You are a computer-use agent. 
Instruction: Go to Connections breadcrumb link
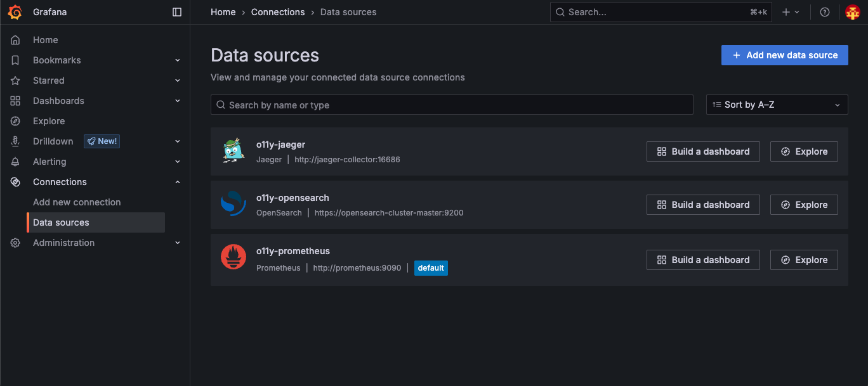[278, 12]
